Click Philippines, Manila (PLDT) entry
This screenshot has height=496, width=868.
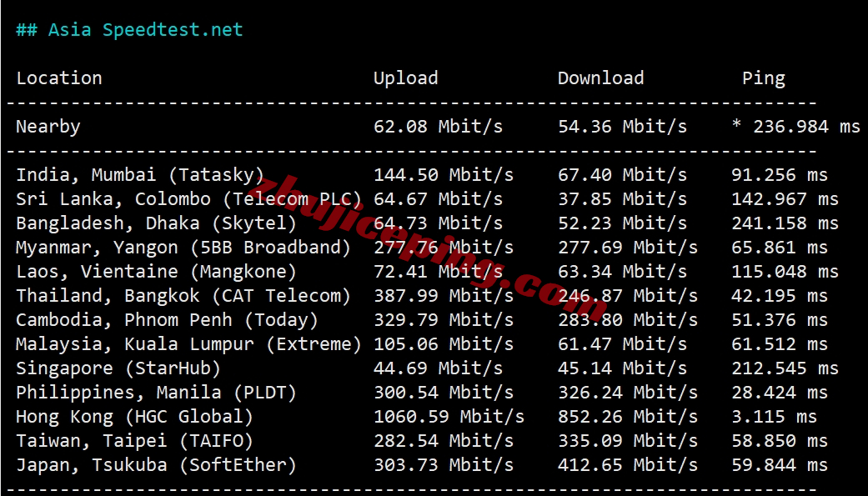(x=156, y=393)
